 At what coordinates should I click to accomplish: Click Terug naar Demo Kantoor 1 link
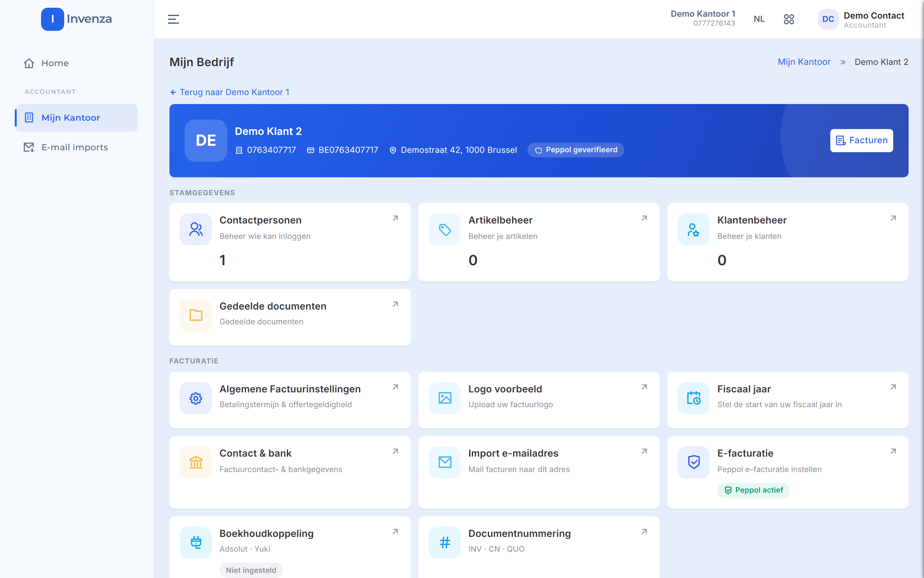(x=229, y=92)
